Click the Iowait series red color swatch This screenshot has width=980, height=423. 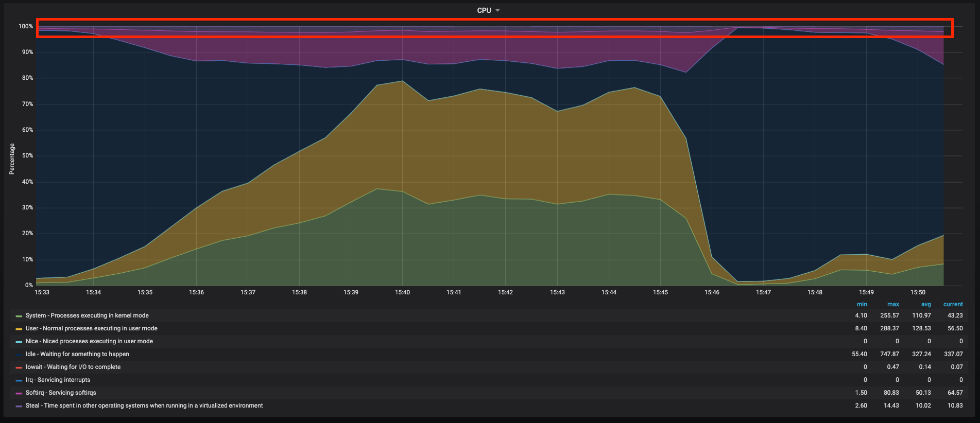(x=19, y=367)
